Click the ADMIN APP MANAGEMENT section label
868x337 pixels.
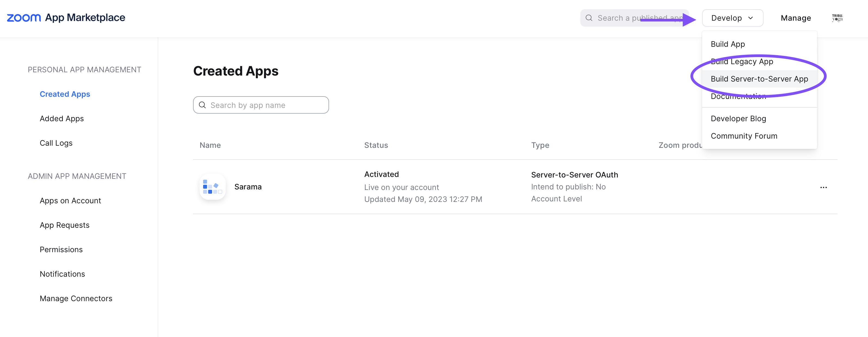pos(77,176)
